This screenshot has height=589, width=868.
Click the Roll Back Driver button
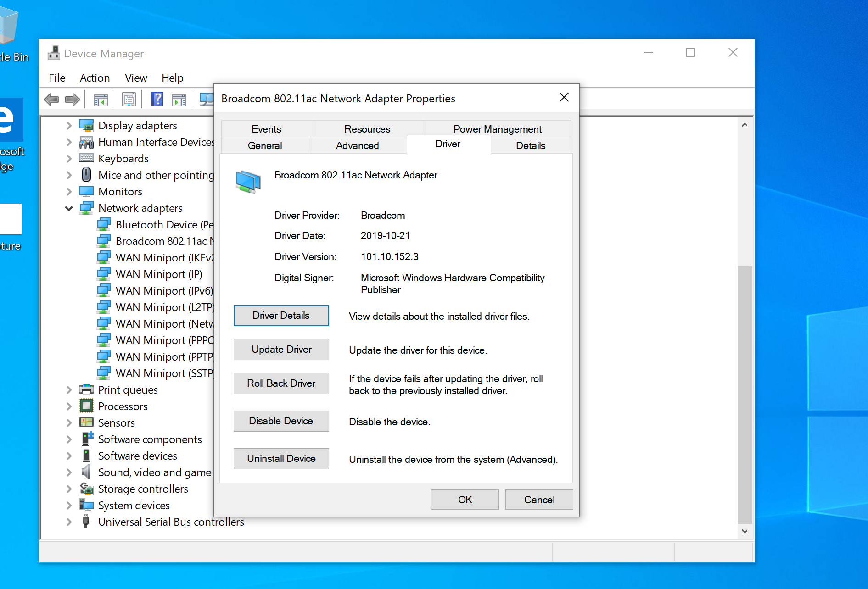(x=281, y=383)
